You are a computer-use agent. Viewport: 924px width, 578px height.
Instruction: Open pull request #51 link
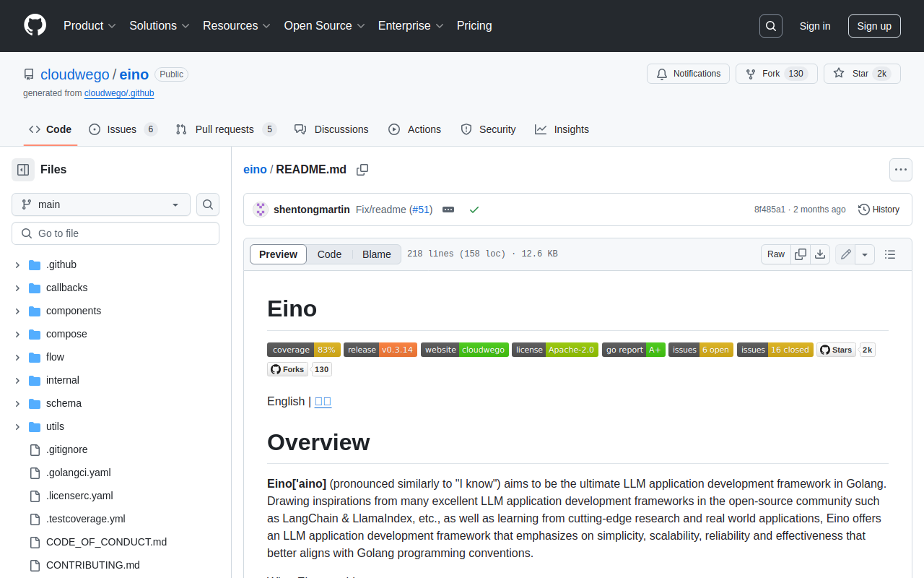click(421, 210)
